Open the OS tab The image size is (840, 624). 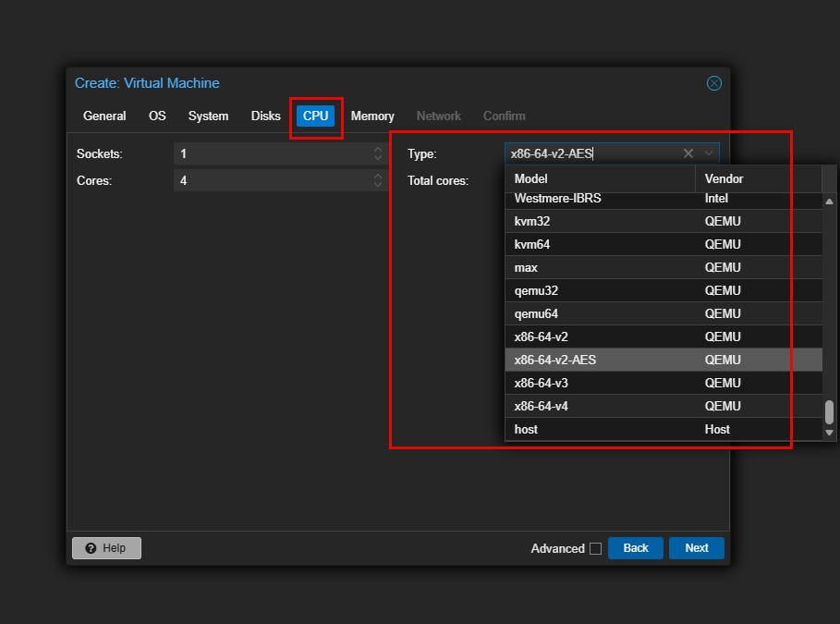157,116
